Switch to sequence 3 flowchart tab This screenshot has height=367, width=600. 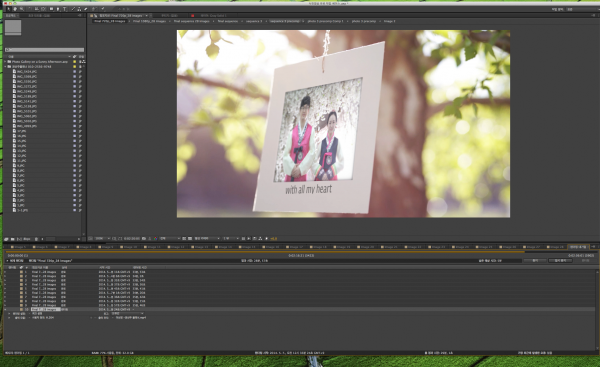[x=254, y=21]
